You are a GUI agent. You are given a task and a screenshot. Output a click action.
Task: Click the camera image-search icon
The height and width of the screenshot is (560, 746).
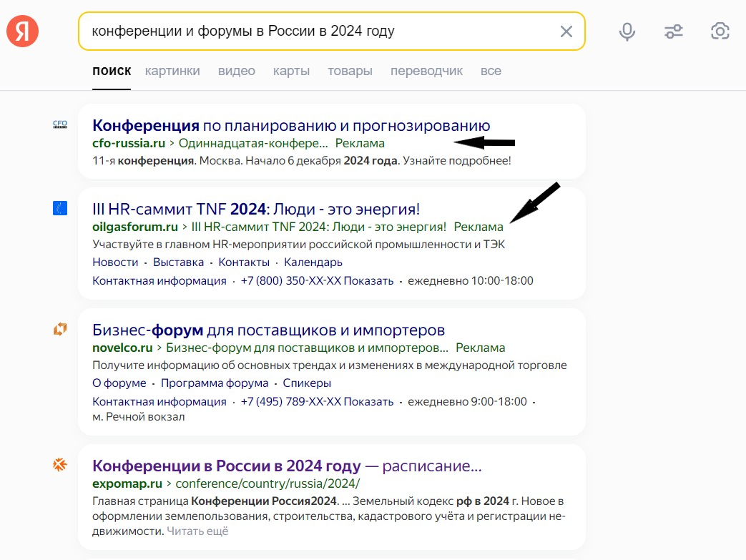tap(720, 31)
